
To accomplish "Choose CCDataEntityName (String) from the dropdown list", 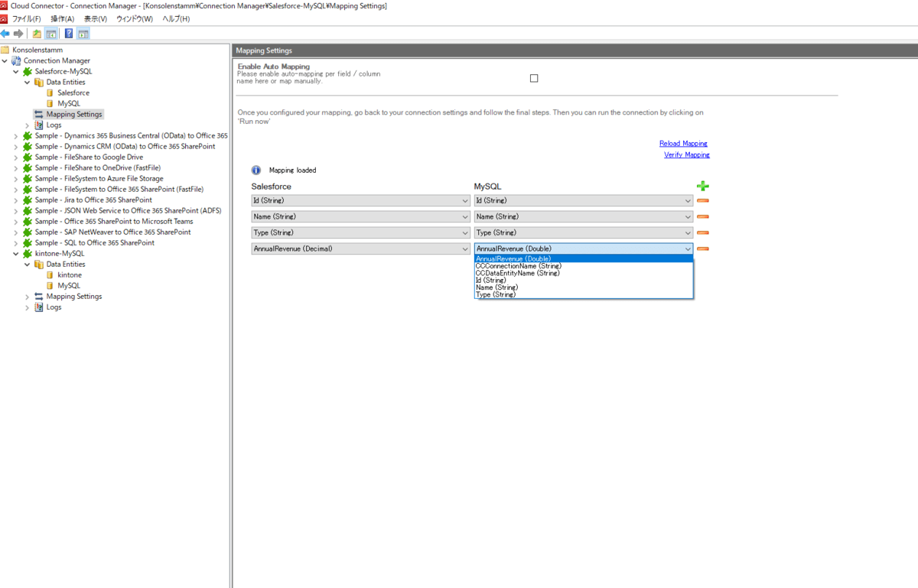I will pyautogui.click(x=584, y=273).
